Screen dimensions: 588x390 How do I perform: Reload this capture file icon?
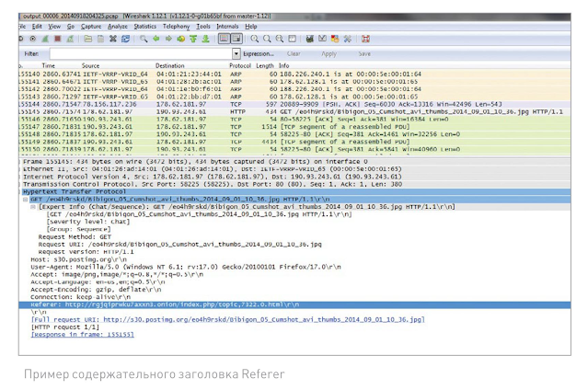pos(126,39)
